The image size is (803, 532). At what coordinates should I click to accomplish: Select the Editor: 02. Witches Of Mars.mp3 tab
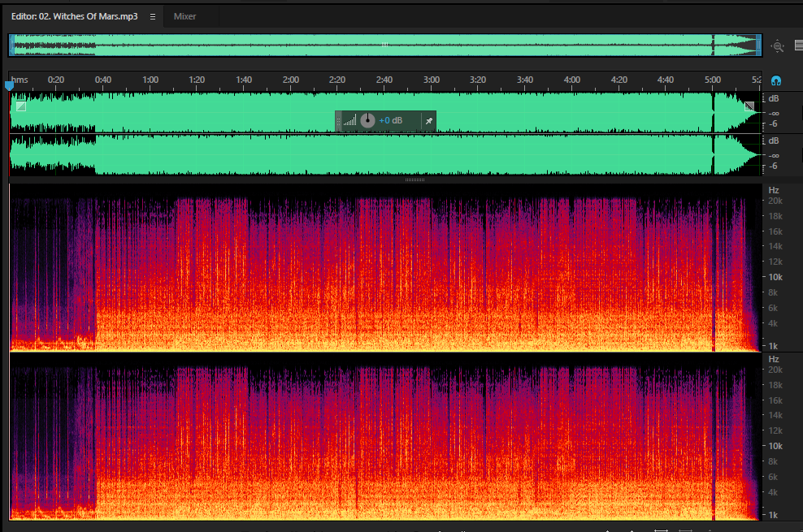(74, 16)
